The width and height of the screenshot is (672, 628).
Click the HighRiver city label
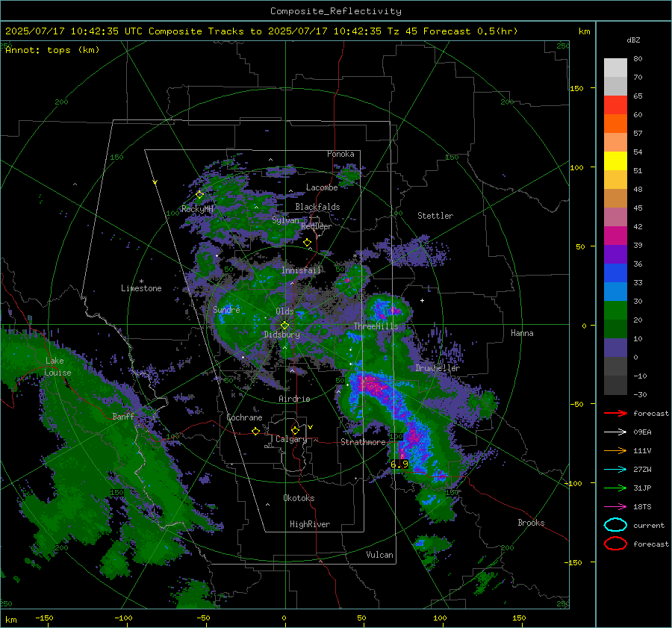tap(310, 524)
